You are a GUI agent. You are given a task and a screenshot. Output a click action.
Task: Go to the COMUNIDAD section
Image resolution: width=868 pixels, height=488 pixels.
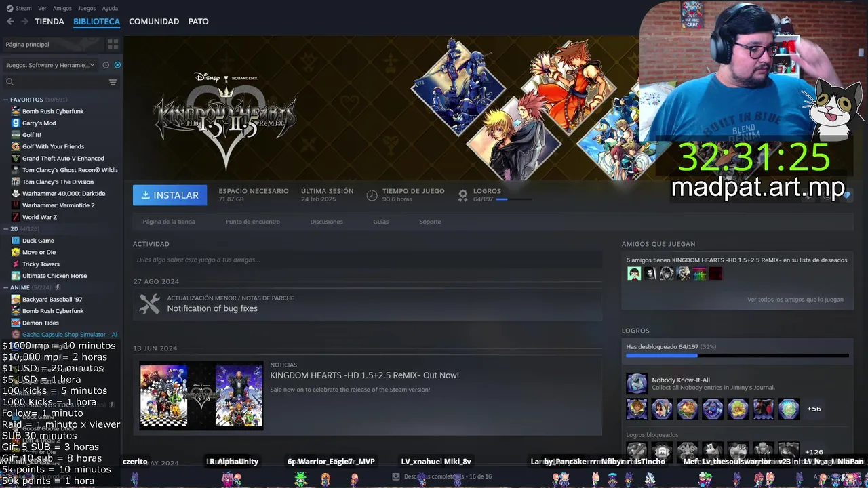pos(154,22)
